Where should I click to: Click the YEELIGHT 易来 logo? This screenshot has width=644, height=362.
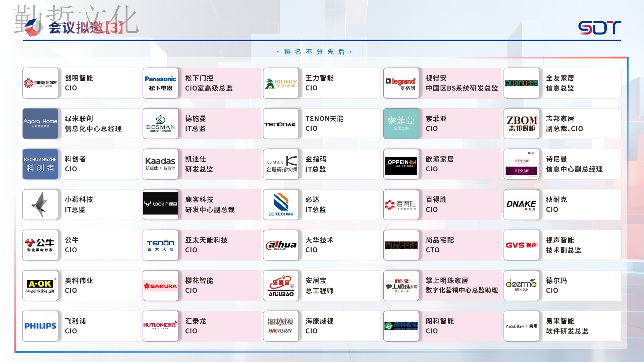pyautogui.click(x=521, y=326)
